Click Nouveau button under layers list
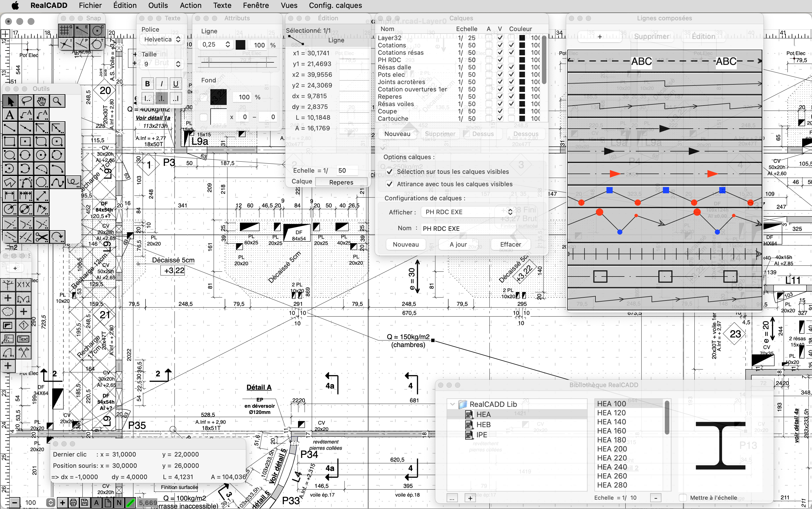The width and height of the screenshot is (812, 509). 397,134
